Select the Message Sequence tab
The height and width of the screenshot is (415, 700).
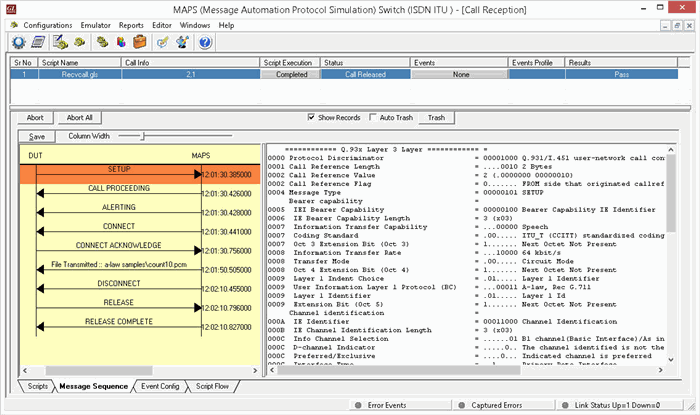click(x=93, y=386)
